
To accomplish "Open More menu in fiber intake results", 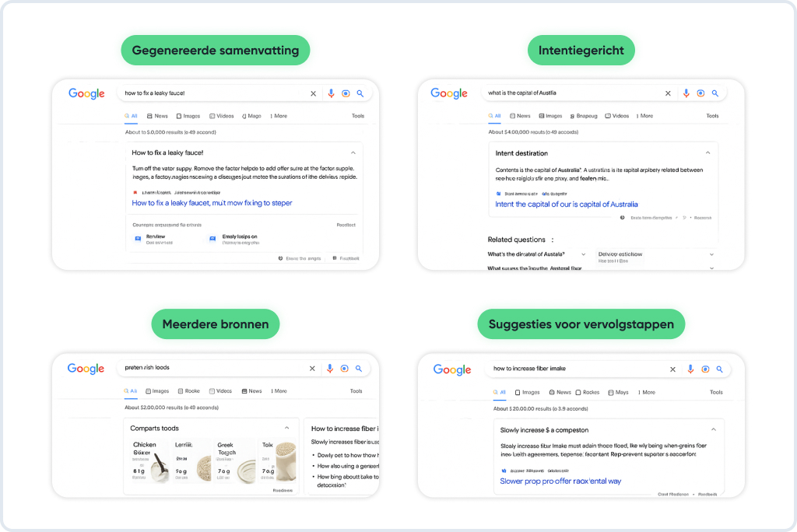I will point(647,392).
